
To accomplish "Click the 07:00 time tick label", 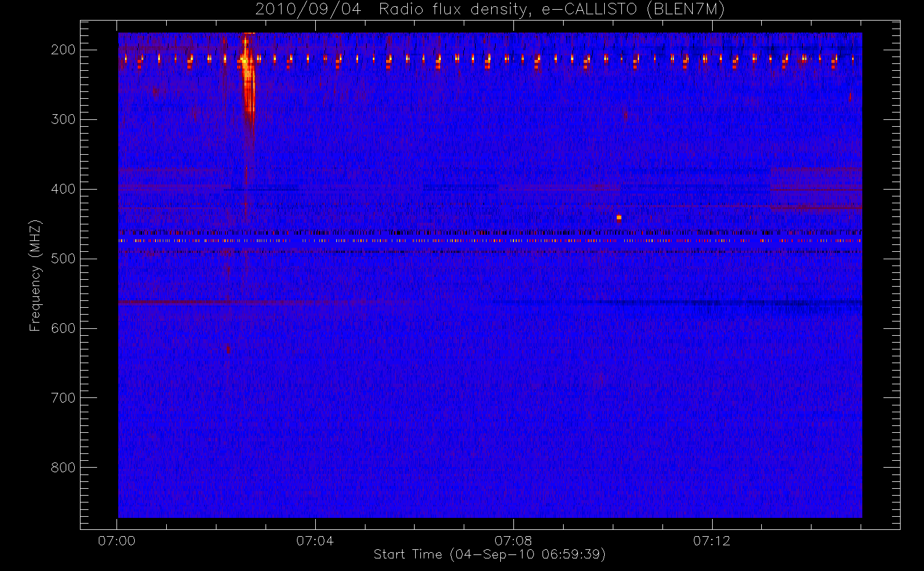I will [116, 541].
